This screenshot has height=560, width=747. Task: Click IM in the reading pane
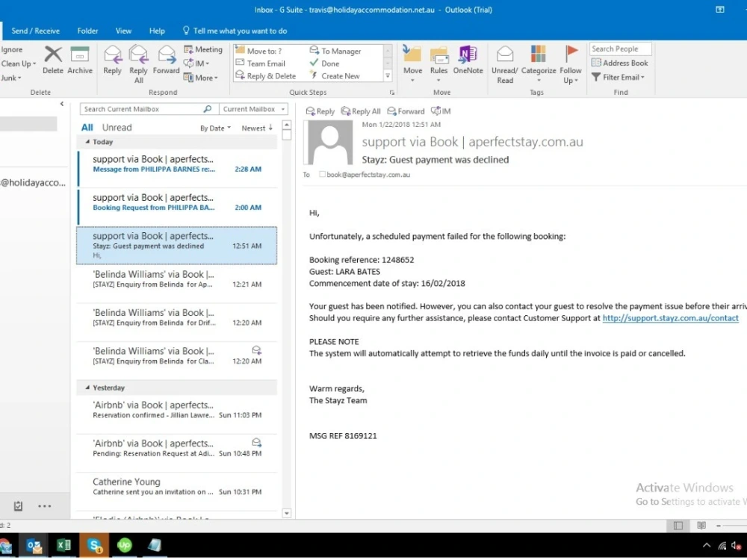tap(441, 111)
